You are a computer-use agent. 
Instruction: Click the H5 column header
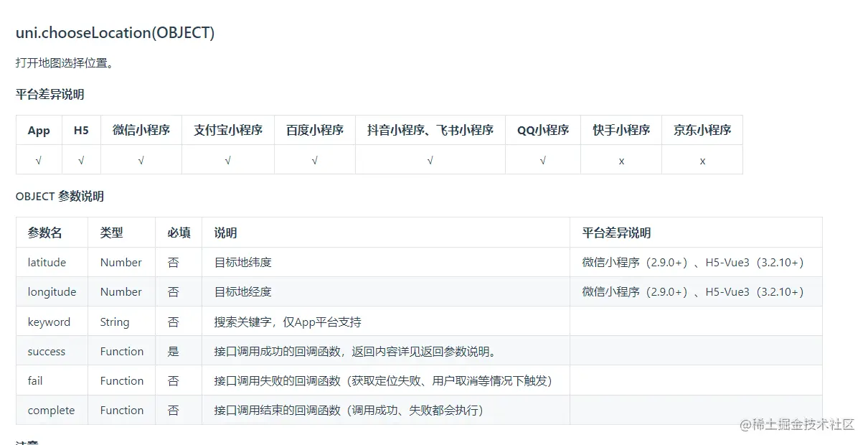(81, 130)
